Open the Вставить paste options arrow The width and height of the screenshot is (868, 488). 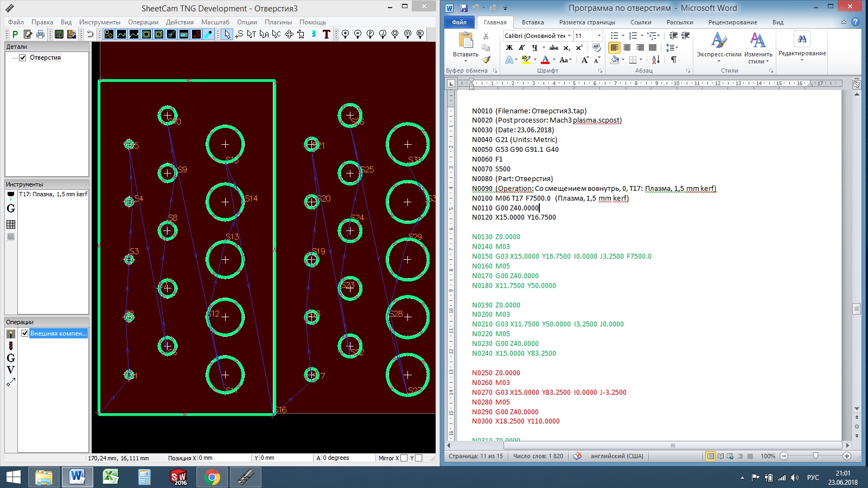(465, 61)
